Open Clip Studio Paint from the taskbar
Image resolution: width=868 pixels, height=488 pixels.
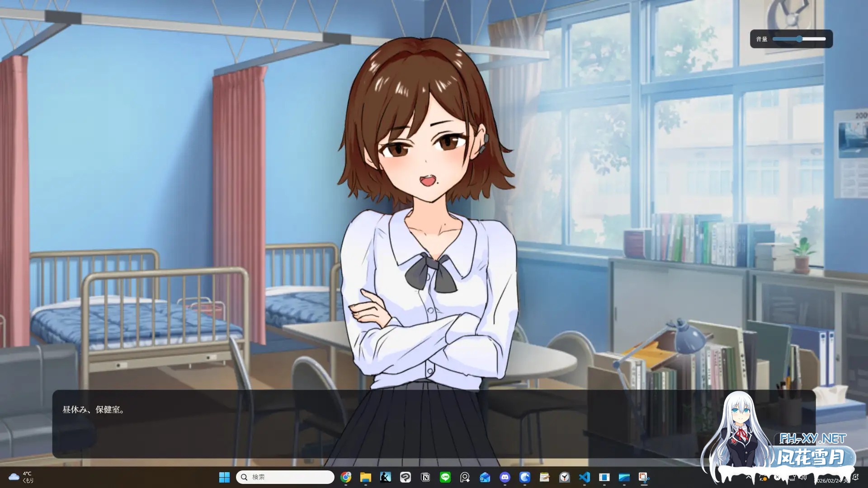coord(405,477)
